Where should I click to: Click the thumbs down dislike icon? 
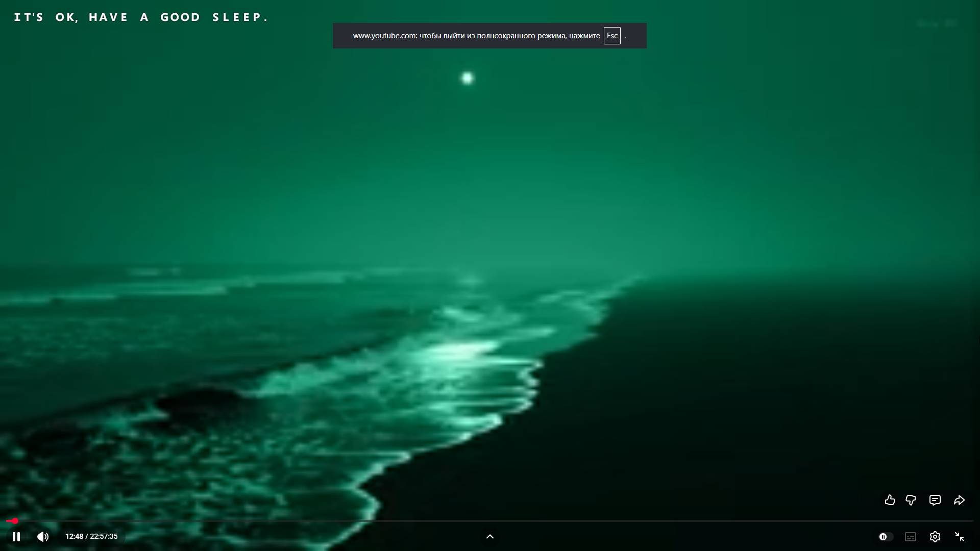[x=911, y=500]
